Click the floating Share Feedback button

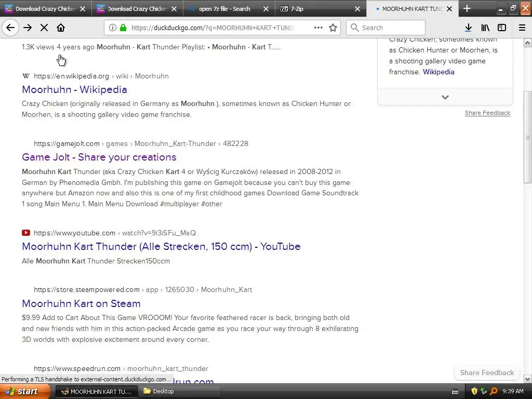[487, 373]
